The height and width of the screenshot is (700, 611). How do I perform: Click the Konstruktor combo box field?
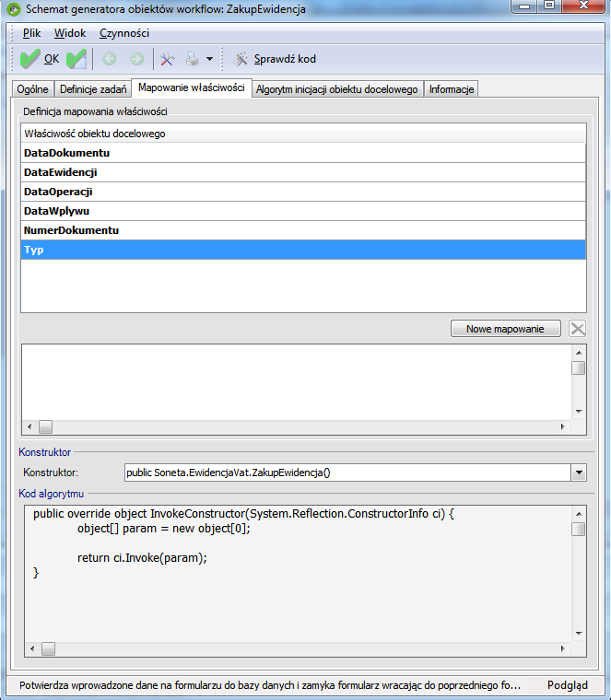pos(347,472)
